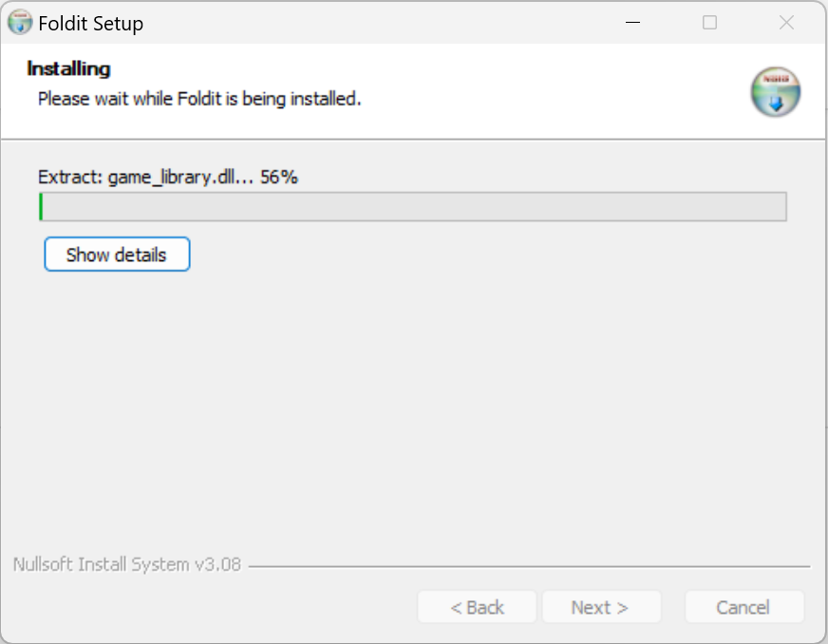Click the green filled start of the progress bar

click(41, 206)
